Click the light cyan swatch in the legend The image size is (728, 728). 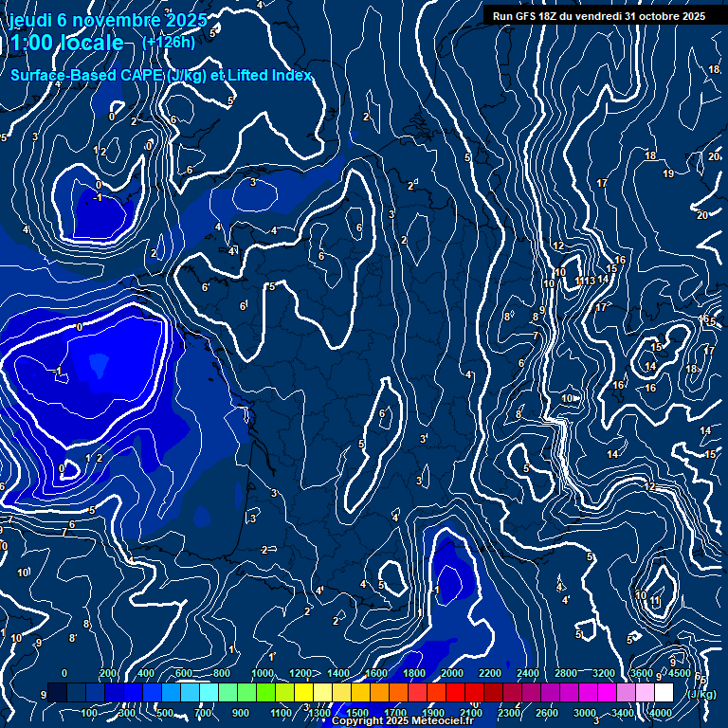[209, 692]
